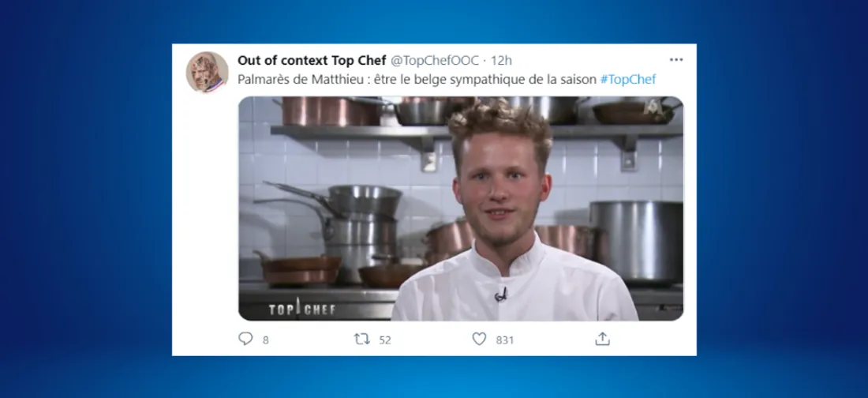Open the share icon under the tweet
The image size is (868, 398).
click(x=602, y=339)
